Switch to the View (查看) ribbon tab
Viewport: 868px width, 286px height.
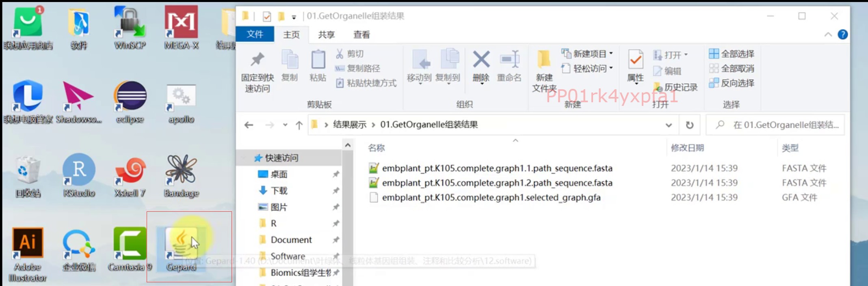(x=361, y=34)
